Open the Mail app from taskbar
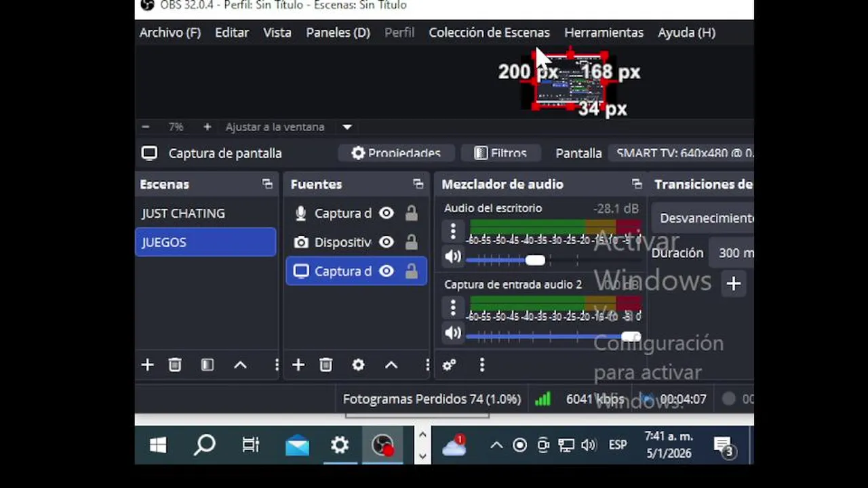This screenshot has width=868, height=488. (x=297, y=445)
